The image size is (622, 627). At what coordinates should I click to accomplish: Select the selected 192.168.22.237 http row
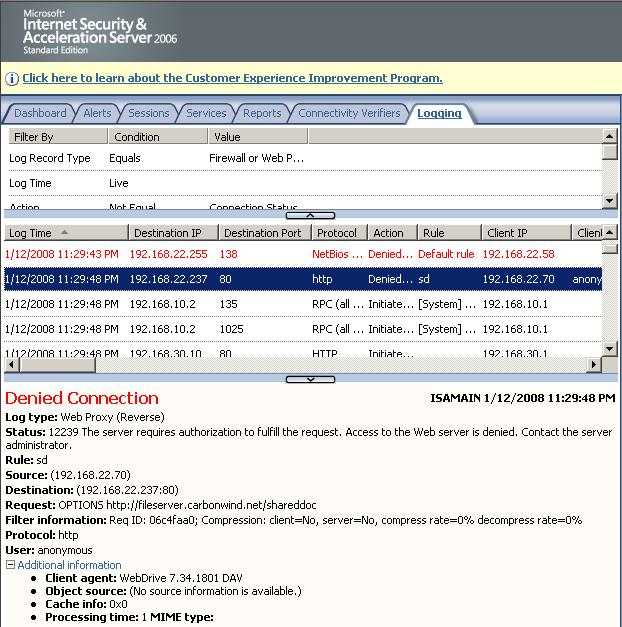point(303,279)
